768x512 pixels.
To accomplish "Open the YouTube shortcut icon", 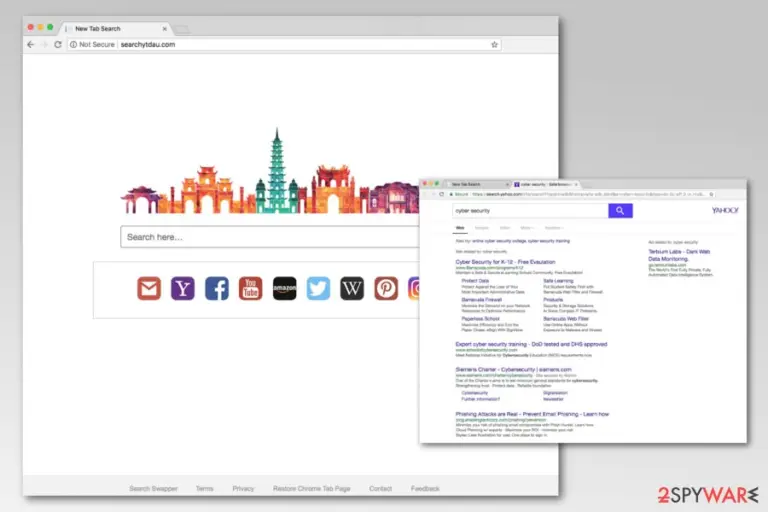I will coord(250,289).
